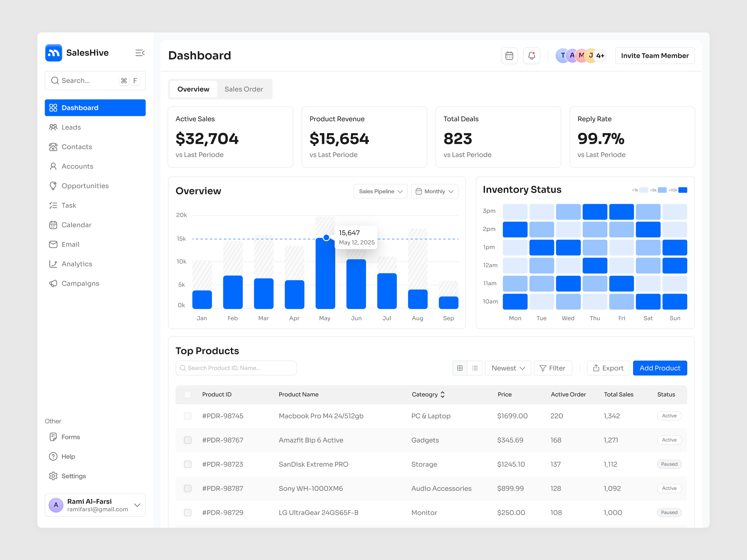Switch Top Products to list view
747x560 pixels.
[475, 368]
